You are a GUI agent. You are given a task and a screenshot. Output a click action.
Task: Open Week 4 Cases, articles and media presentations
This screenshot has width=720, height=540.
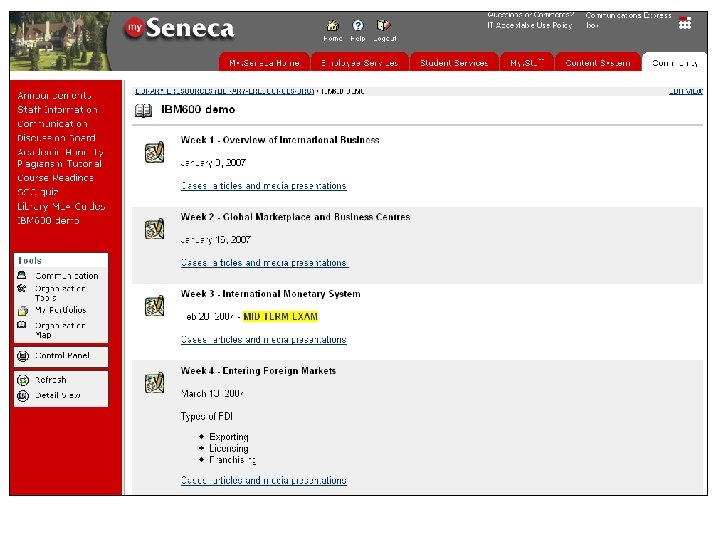point(264,480)
